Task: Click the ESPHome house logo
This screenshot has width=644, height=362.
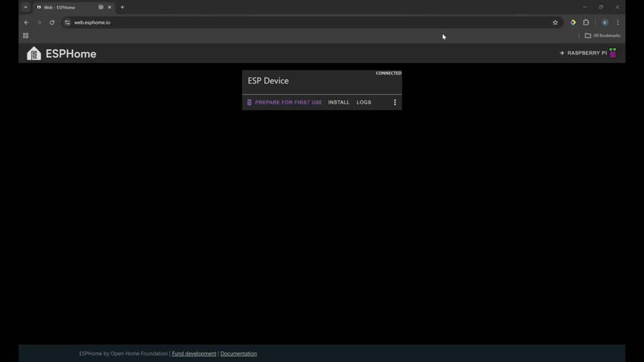Action: 34,54
